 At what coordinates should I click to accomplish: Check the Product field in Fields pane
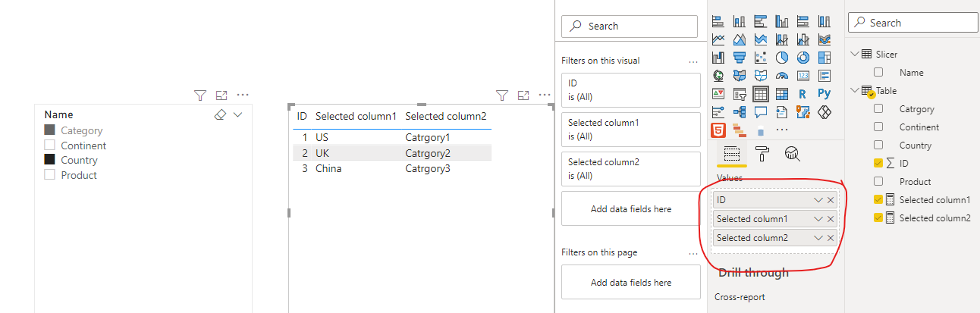(x=878, y=181)
